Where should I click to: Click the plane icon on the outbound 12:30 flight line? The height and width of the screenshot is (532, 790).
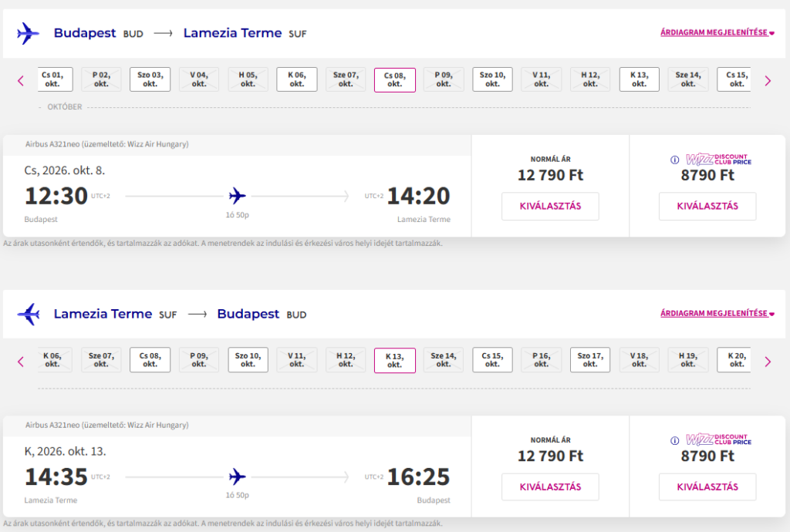tap(238, 196)
